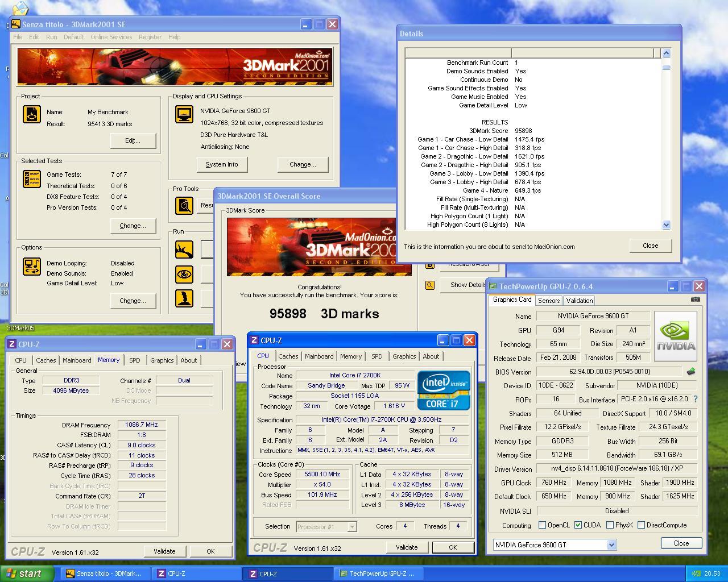This screenshot has width=728, height=582.
Task: Click the system tray NVIDIA icon
Action: point(696,573)
